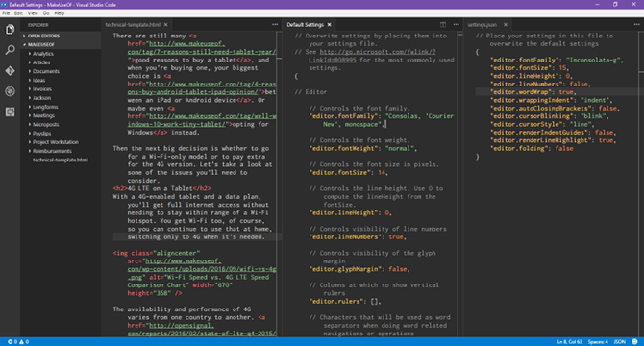Screen dimensions: 644x346
Task: Close the settings.json tab
Action: [x=506, y=25]
